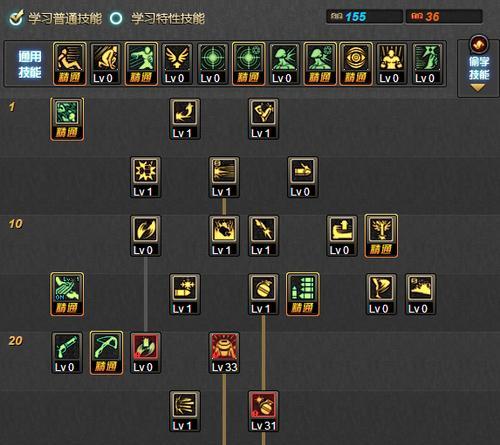The width and height of the screenshot is (500, 445).
Task: Click the shotgun skill icon at Lv 0
Action: (x=67, y=353)
